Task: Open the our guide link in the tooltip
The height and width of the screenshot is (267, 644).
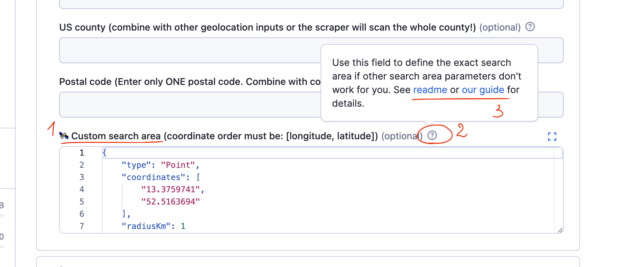Action: coord(483,90)
